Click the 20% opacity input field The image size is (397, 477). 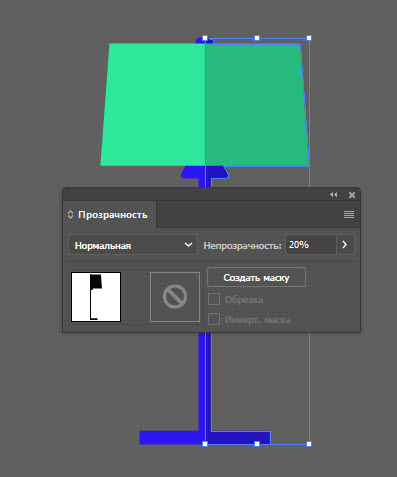click(x=311, y=245)
